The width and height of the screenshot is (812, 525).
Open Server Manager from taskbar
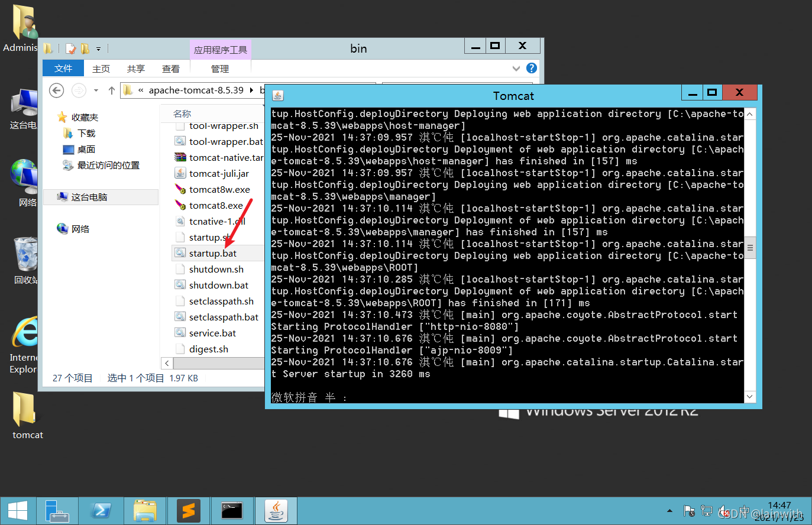tap(57, 511)
